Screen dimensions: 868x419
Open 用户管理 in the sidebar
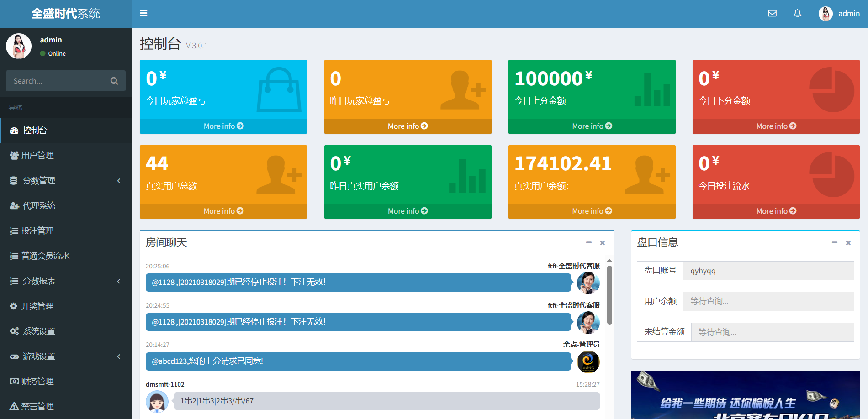click(x=37, y=156)
